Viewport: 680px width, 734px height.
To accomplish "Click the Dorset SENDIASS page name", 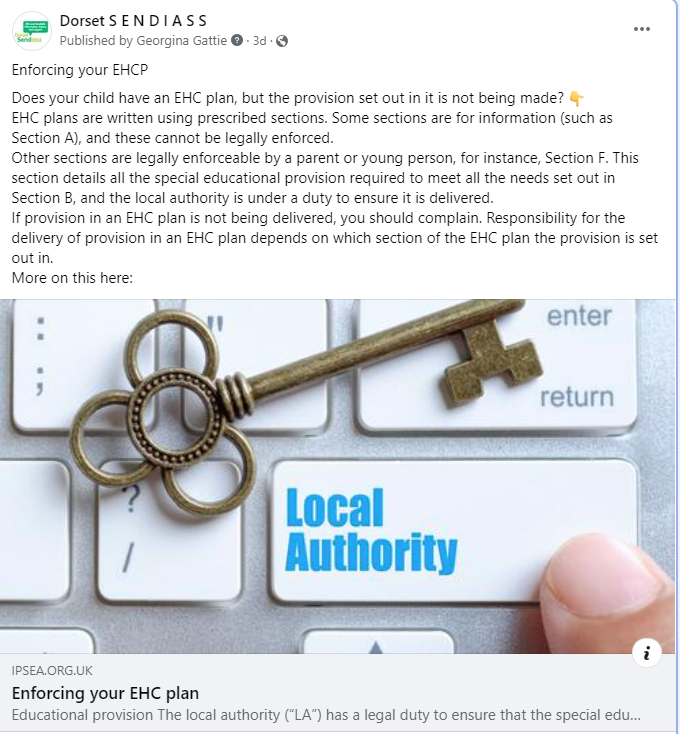I will pyautogui.click(x=133, y=21).
